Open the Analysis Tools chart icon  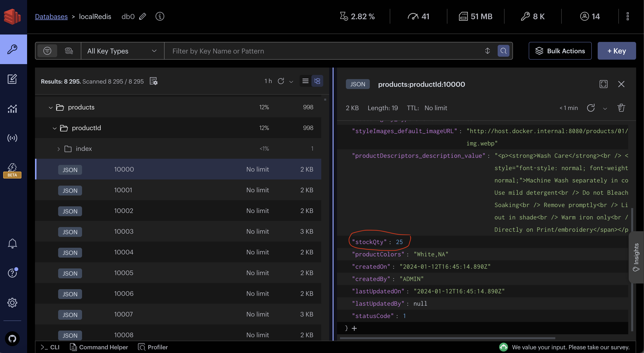pyautogui.click(x=12, y=109)
